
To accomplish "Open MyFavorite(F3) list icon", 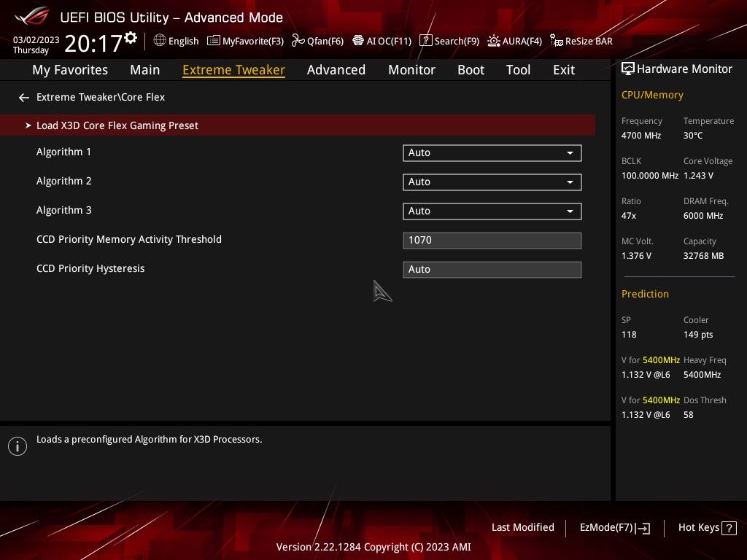I will pyautogui.click(x=214, y=41).
